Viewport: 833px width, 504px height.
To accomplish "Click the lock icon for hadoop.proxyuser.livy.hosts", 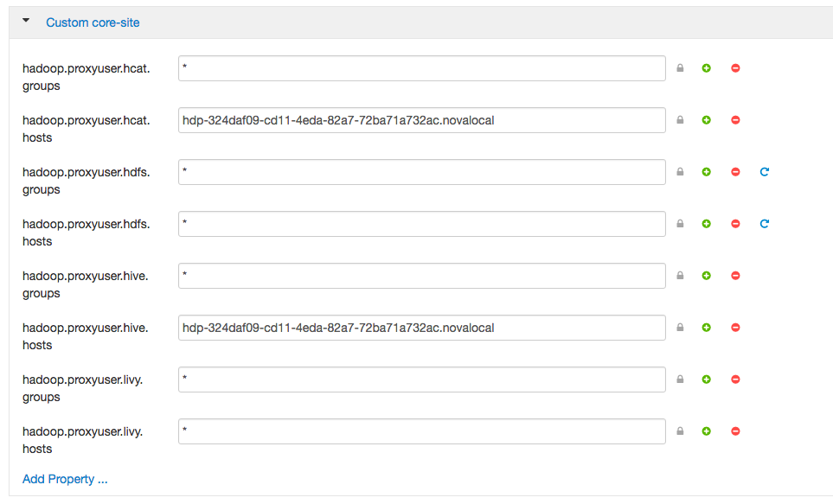I will 680,431.
